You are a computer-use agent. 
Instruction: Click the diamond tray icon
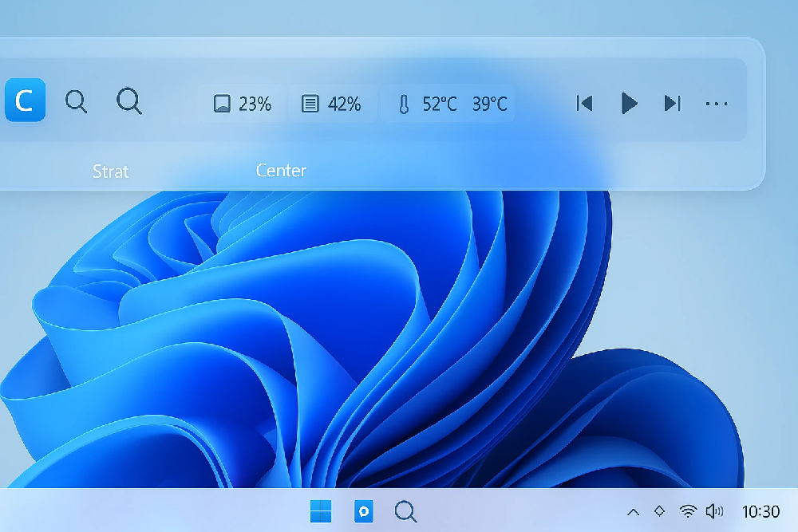tap(660, 510)
